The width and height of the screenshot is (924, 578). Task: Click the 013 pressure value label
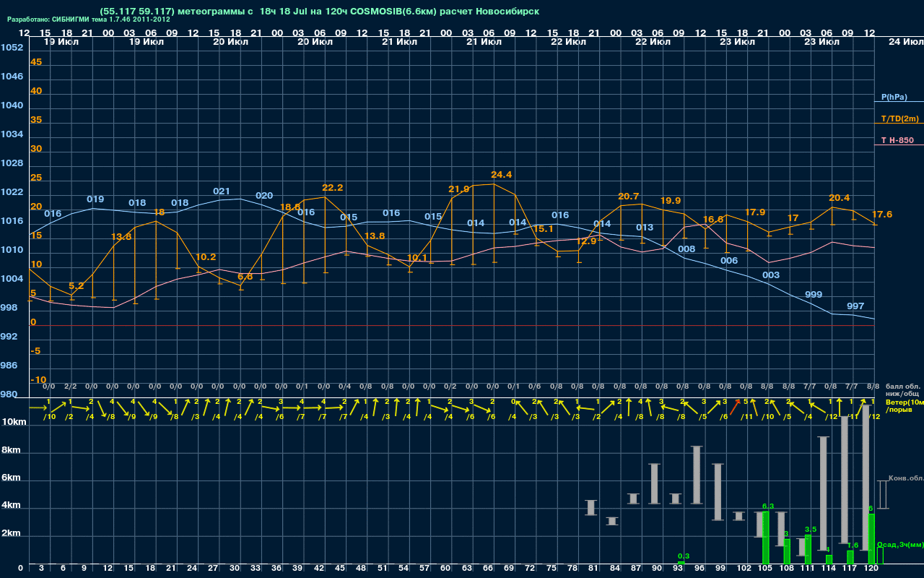645,228
